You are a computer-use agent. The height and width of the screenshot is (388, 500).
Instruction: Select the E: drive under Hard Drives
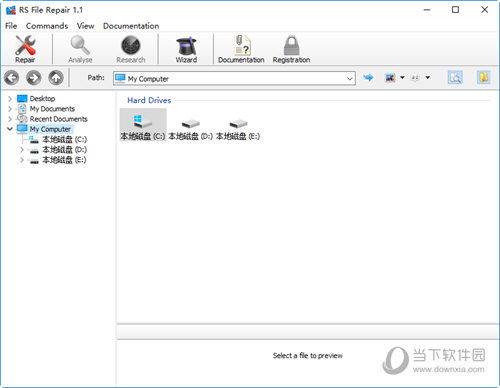(238, 129)
